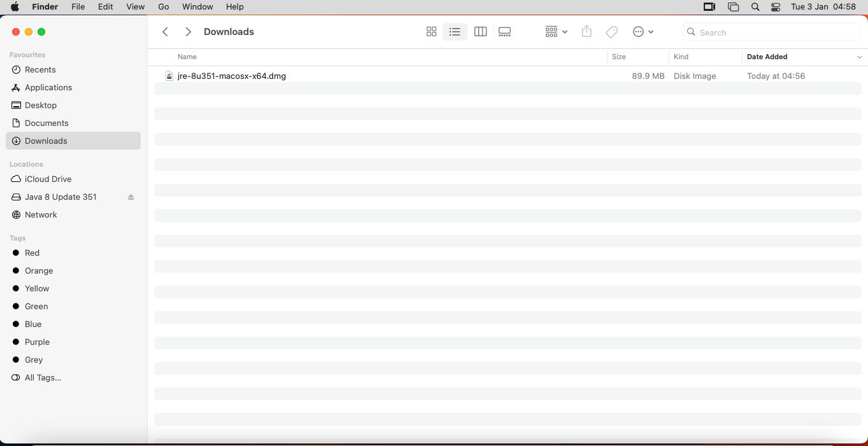Eject the Java 8 Update 351 volume
This screenshot has width=868, height=446.
pyautogui.click(x=131, y=197)
